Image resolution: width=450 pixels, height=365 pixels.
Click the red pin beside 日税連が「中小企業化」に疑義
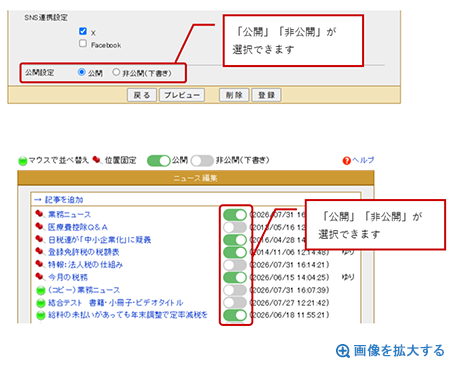40,239
